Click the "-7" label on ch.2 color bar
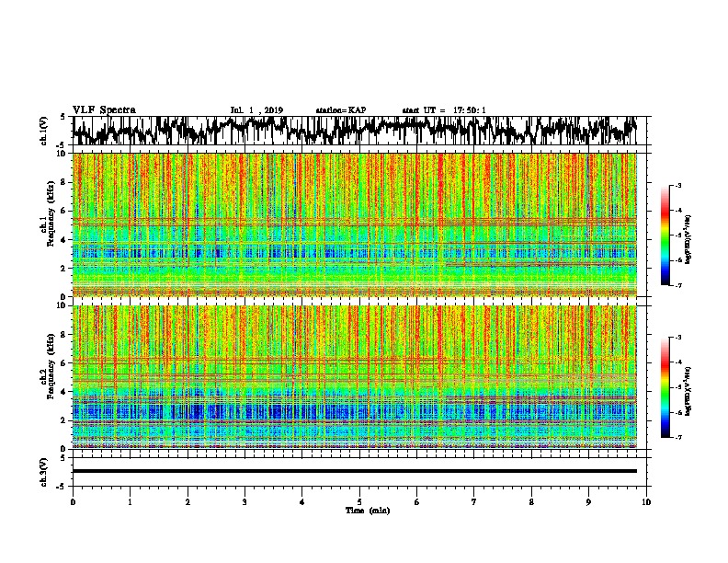Screen dimensions: 728x563 [x=678, y=438]
